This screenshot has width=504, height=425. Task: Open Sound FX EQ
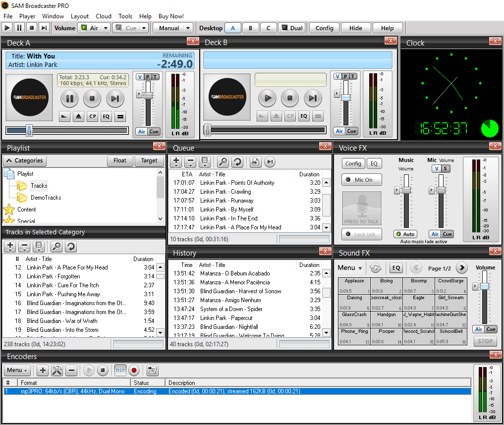396,267
